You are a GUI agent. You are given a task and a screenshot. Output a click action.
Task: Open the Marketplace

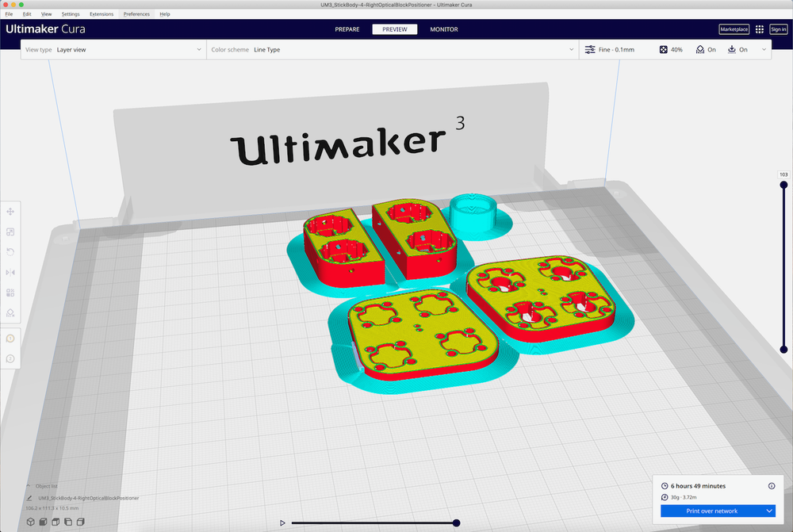[x=734, y=29]
